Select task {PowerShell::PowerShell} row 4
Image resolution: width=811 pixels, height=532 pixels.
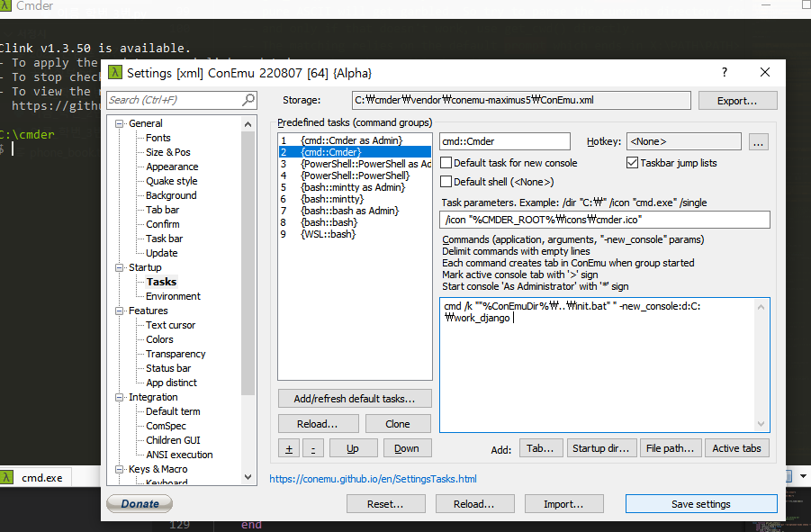(x=355, y=176)
